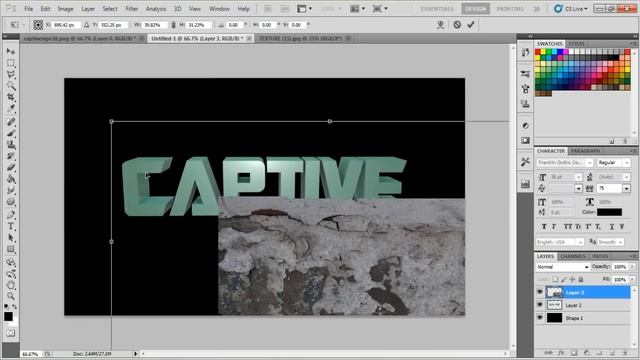Open the Tool Presets panel icon in the dock

(x=525, y=162)
